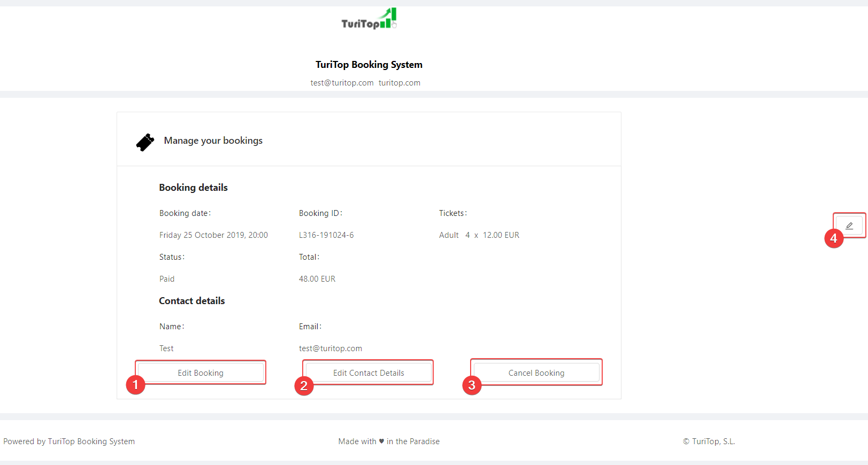Click the Booking ID value L316-191024-6
Viewport: 868px width, 465px height.
pos(326,235)
